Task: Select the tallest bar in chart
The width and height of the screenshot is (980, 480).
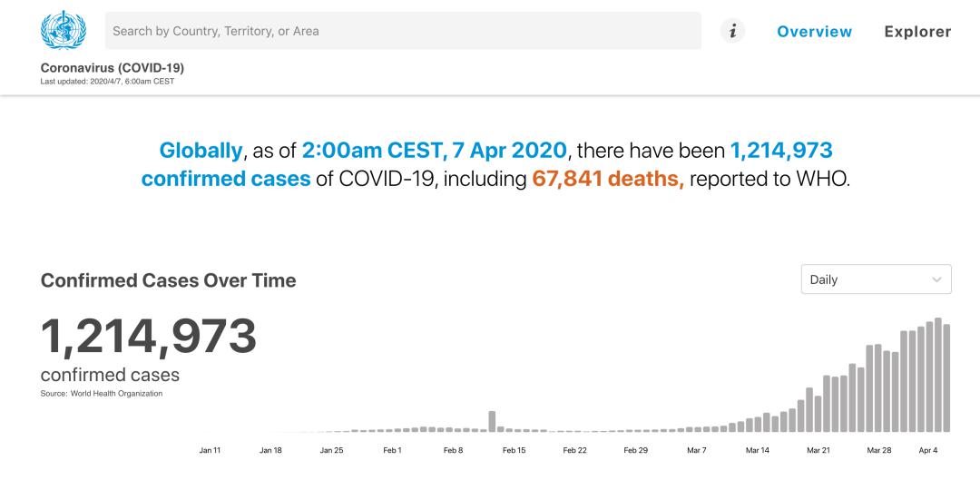Action: (x=938, y=375)
